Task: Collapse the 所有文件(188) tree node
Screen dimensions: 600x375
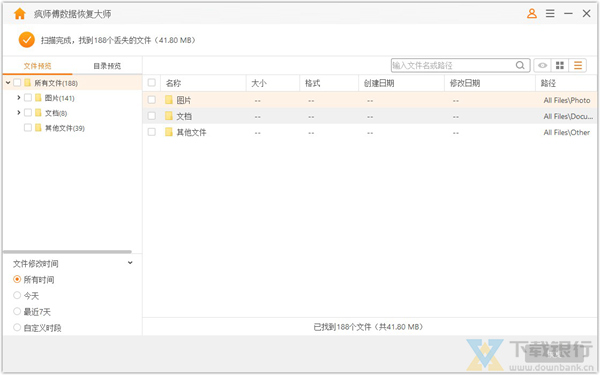Action: tap(8, 83)
